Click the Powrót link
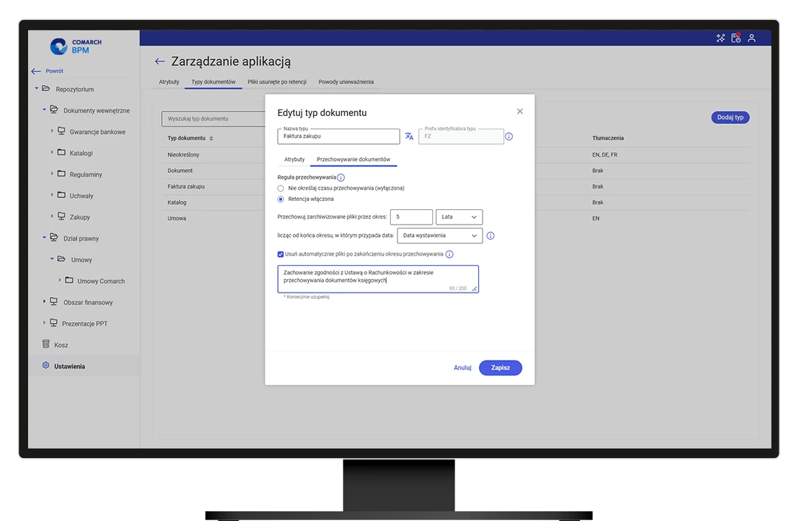Screen dimensions: 798x532 tap(55, 71)
